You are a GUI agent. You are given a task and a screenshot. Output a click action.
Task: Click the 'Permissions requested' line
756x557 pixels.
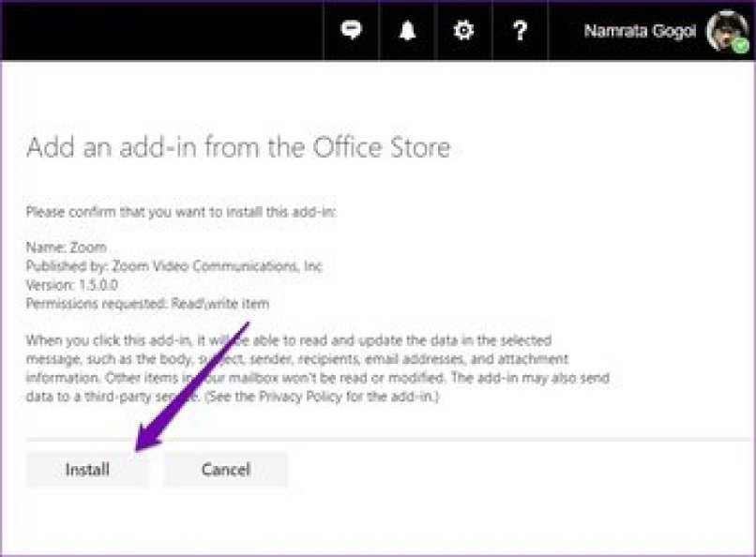[147, 303]
